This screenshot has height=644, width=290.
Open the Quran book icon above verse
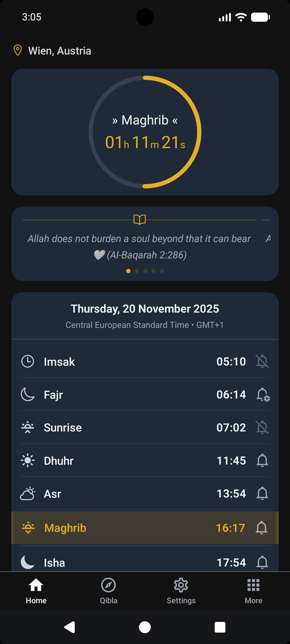click(140, 219)
